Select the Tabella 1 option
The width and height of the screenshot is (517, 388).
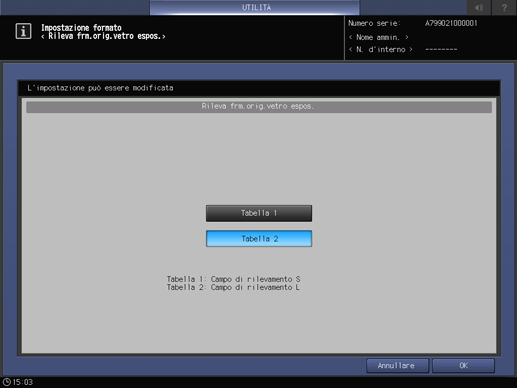(259, 213)
